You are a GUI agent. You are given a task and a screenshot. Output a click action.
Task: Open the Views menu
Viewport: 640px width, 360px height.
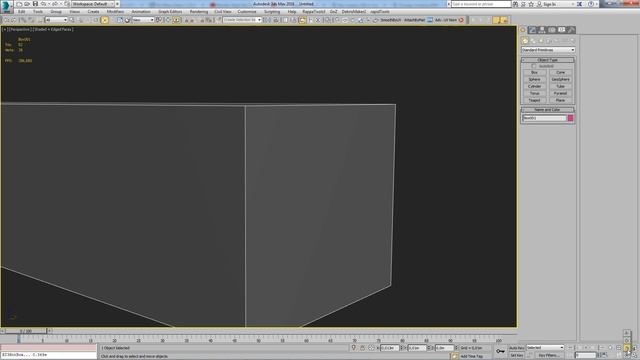point(75,12)
